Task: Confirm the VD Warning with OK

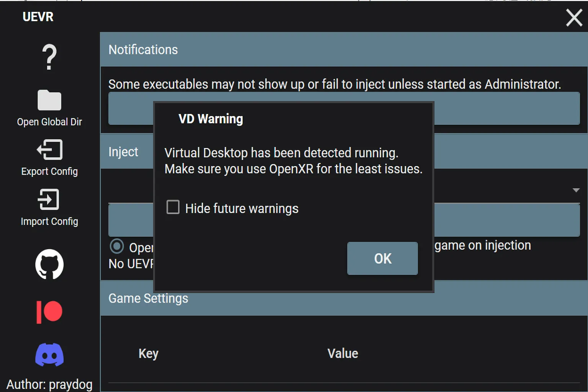Action: 382,258
